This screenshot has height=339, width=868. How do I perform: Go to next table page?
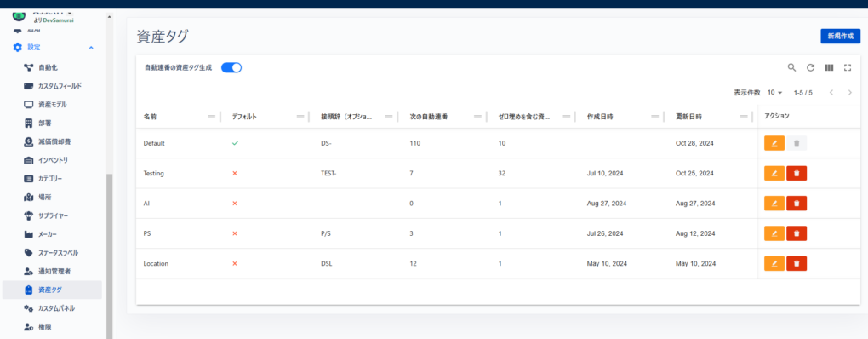click(x=850, y=93)
